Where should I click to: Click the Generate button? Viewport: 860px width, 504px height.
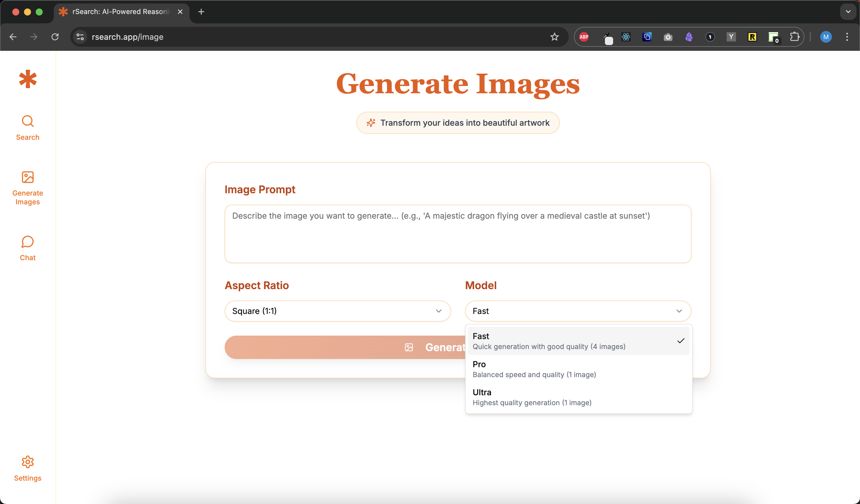tap(345, 347)
